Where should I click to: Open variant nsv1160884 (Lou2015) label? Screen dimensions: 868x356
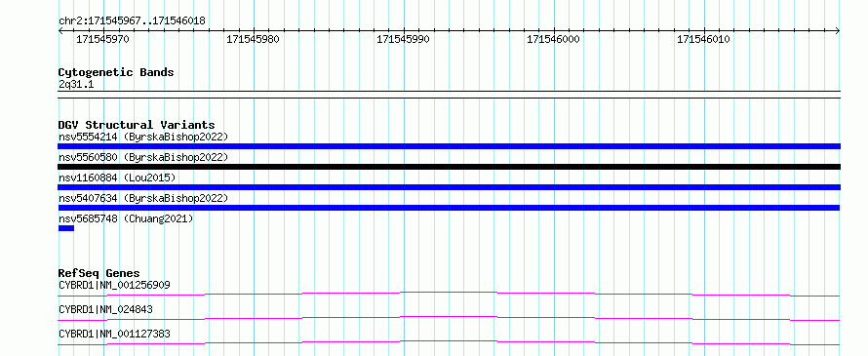click(x=117, y=178)
